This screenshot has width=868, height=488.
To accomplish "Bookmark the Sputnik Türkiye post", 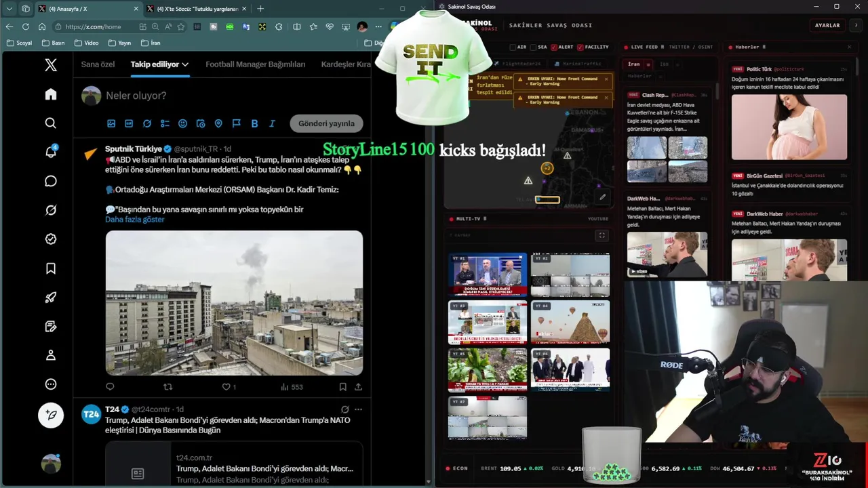I will (x=342, y=387).
